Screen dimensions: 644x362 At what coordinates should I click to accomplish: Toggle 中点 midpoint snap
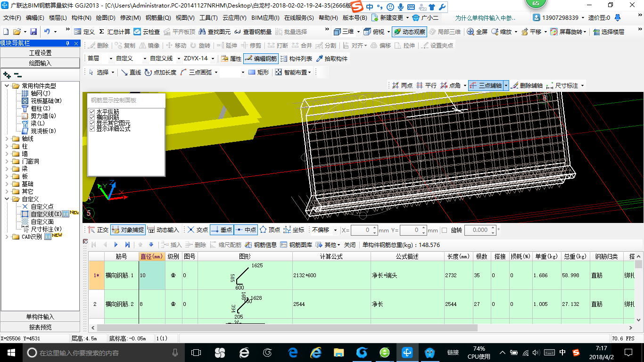245,230
